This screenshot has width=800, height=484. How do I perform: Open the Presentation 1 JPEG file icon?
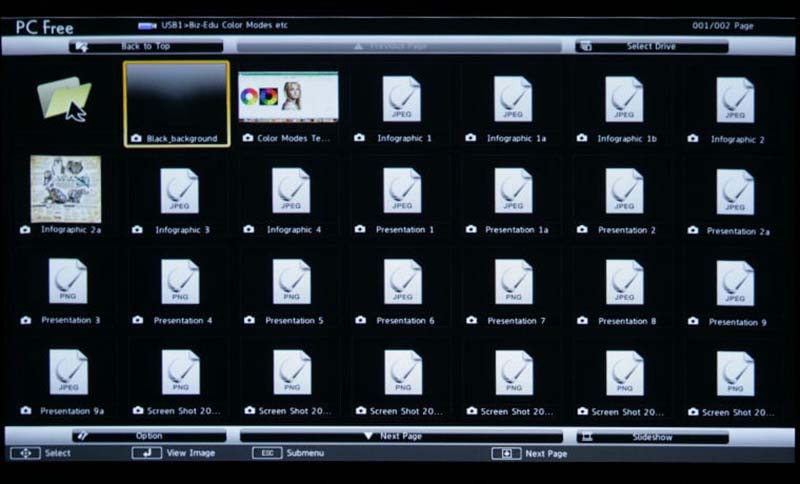point(402,191)
